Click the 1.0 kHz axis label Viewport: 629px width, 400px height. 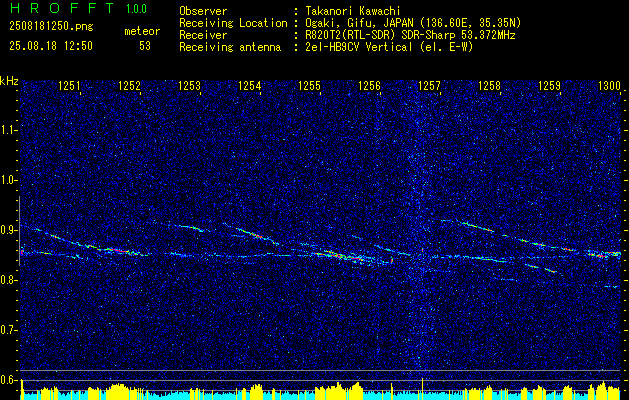[x=9, y=181]
